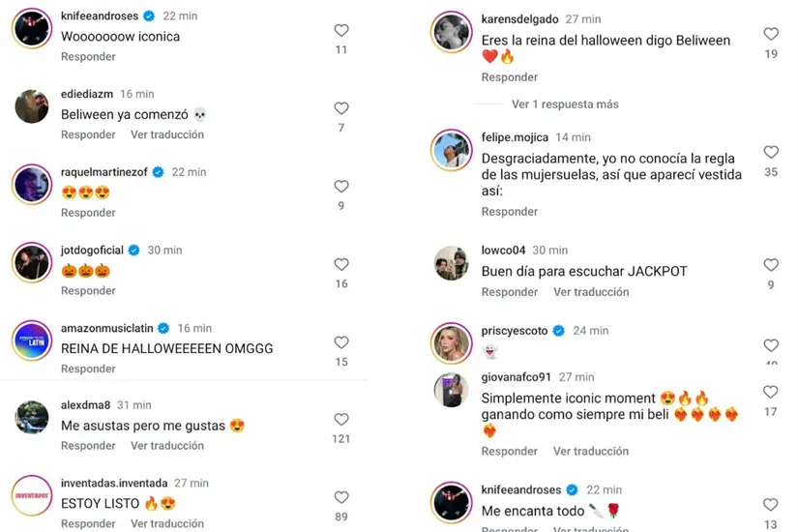Open priscyescoto's profile from the username

(x=515, y=331)
